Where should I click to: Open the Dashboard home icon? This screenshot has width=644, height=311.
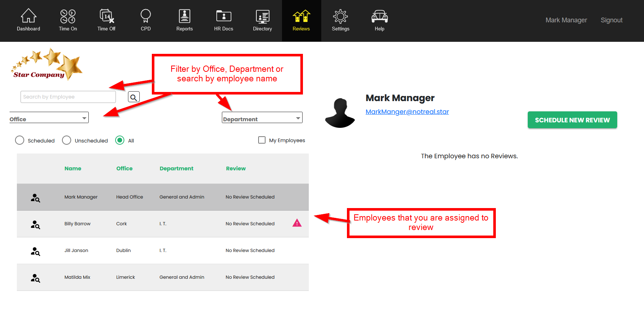click(28, 16)
